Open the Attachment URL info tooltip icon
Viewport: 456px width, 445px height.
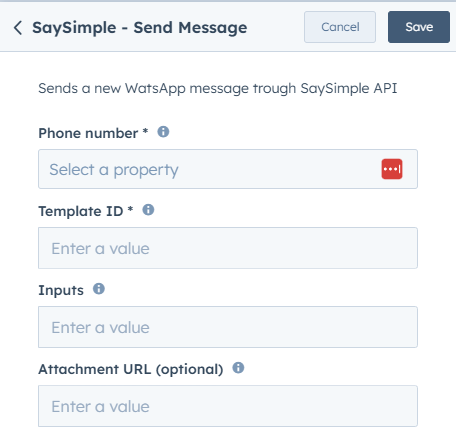coord(238,368)
